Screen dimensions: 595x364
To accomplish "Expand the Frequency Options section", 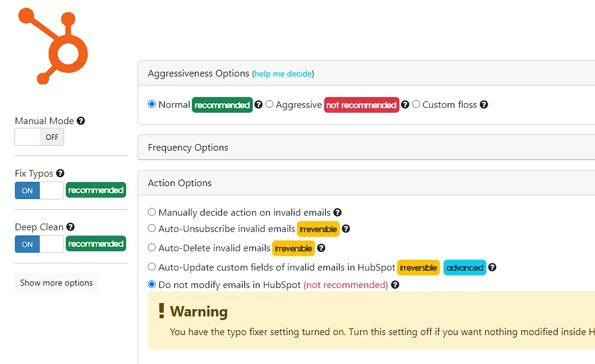I will coord(366,147).
